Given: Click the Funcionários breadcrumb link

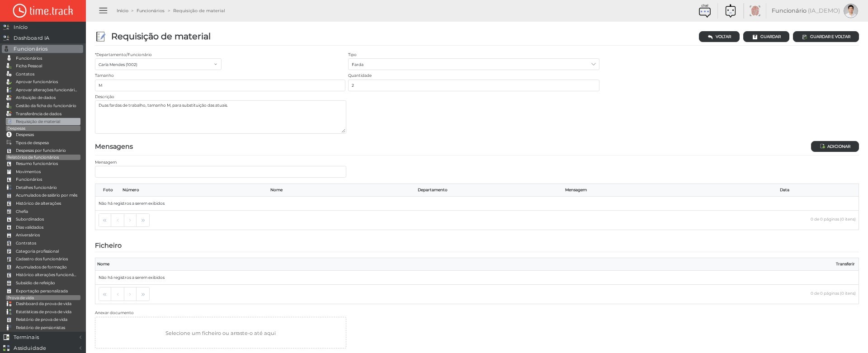Looking at the screenshot, I should click(x=151, y=11).
